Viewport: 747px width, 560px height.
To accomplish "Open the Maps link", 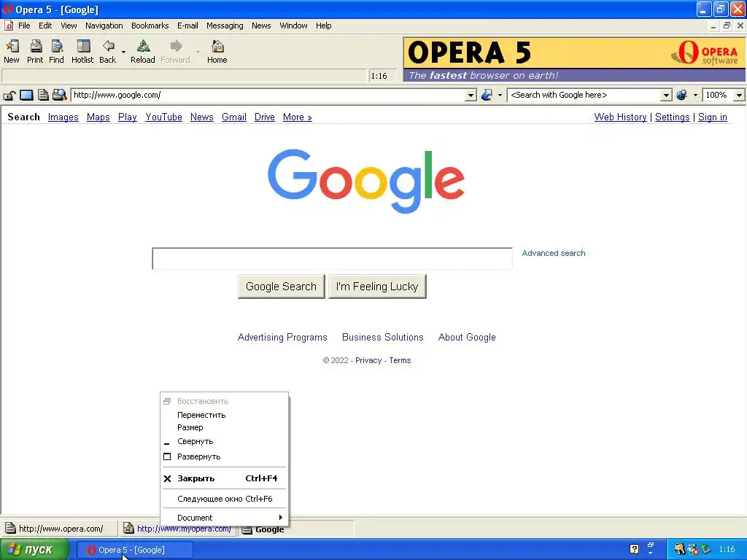I will coord(98,117).
